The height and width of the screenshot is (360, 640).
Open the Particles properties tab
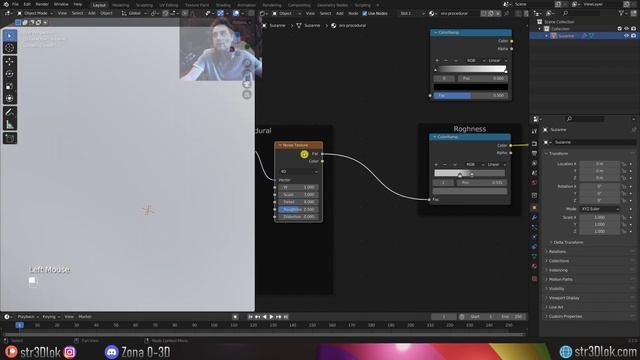click(x=534, y=227)
